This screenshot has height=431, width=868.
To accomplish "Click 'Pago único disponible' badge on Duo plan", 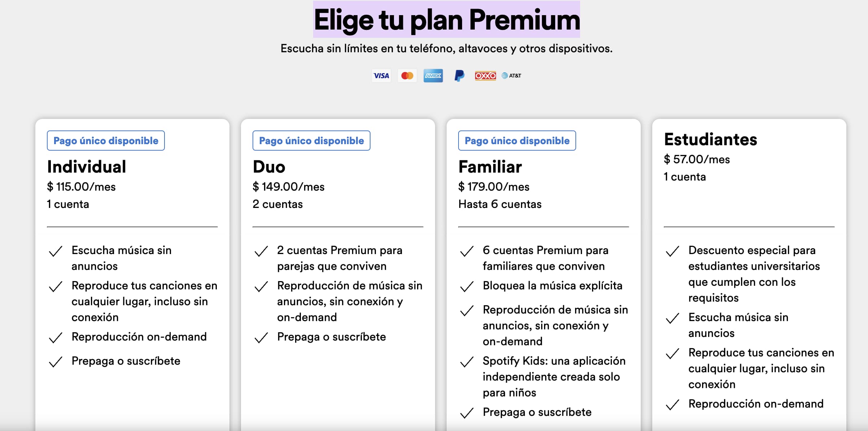I will coord(311,141).
